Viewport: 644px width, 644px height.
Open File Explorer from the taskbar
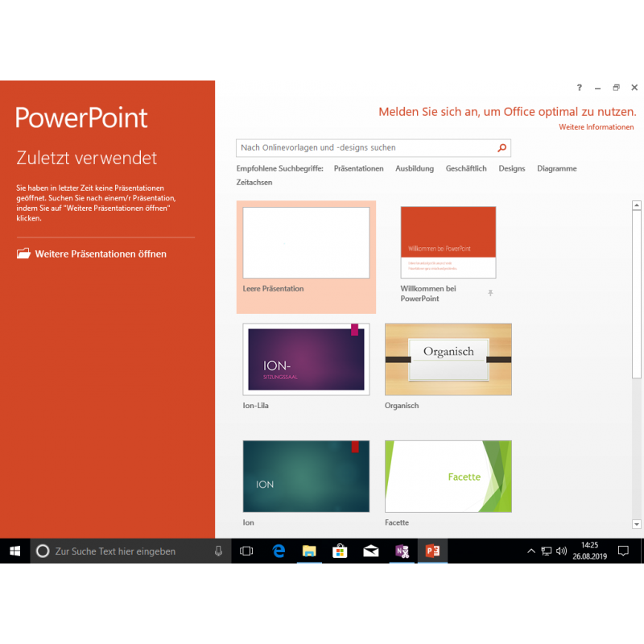[x=309, y=551]
